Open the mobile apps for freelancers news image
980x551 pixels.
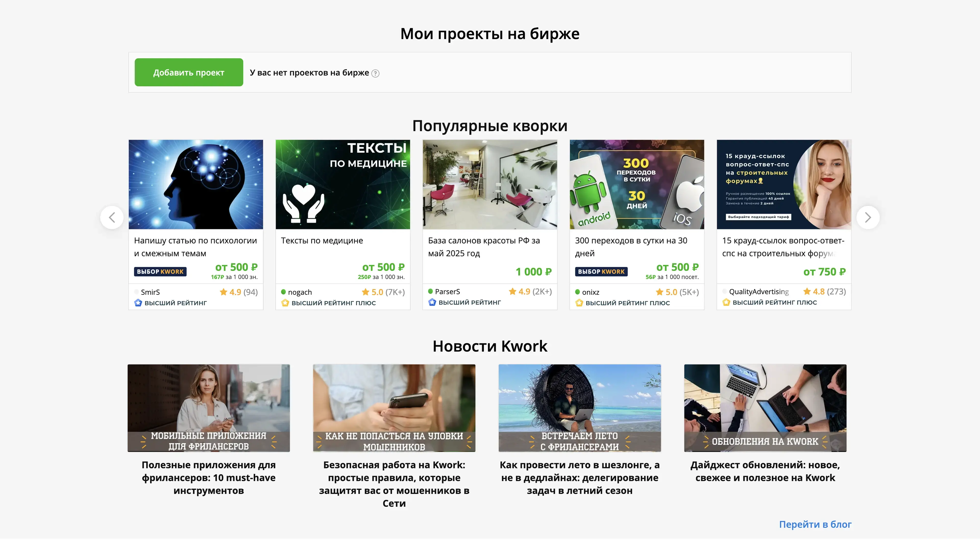209,408
